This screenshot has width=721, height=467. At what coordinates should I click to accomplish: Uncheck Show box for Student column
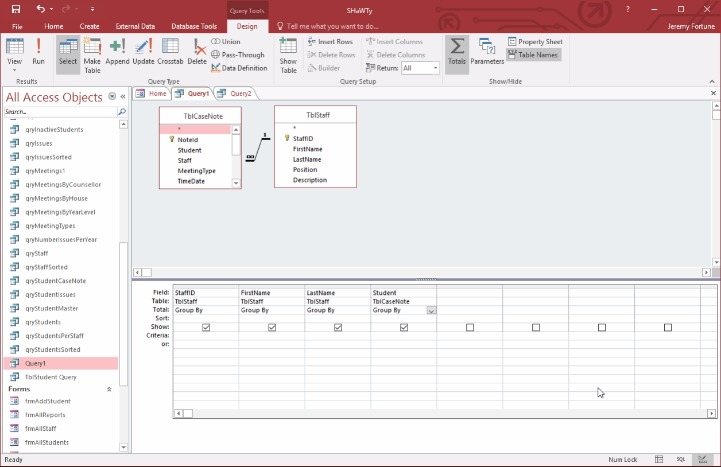[404, 327]
